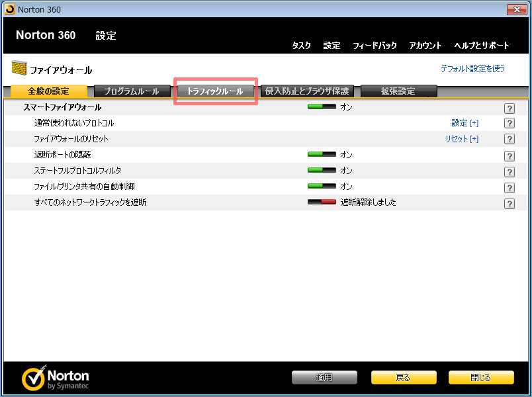Open help for ファイル/プリンタ共有の自動制御 row

510,188
